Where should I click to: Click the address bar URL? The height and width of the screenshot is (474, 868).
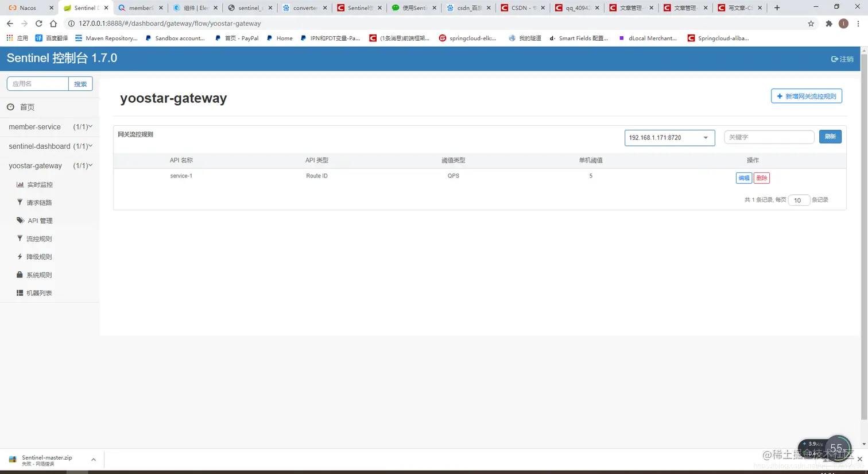[170, 24]
